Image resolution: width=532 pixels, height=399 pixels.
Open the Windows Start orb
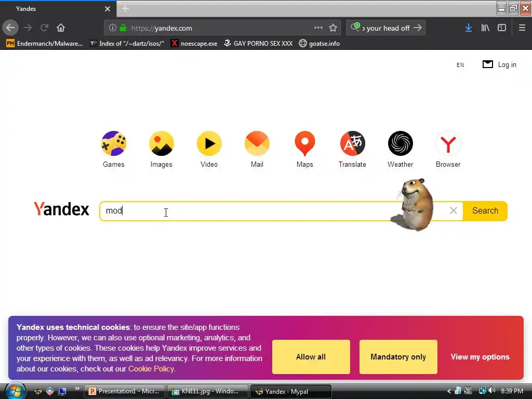[14, 391]
